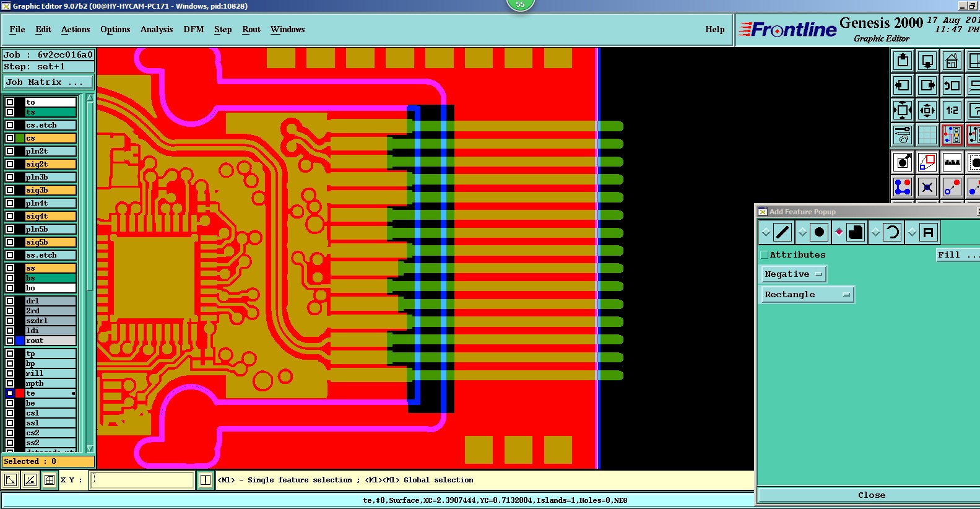This screenshot has width=980, height=509.
Task: Click the zoom home house icon
Action: [952, 61]
